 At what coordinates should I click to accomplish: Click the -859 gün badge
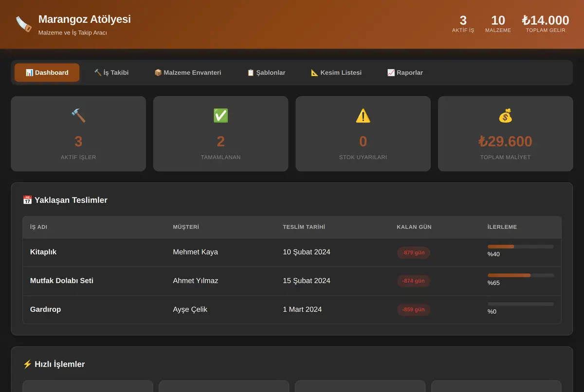tap(414, 310)
